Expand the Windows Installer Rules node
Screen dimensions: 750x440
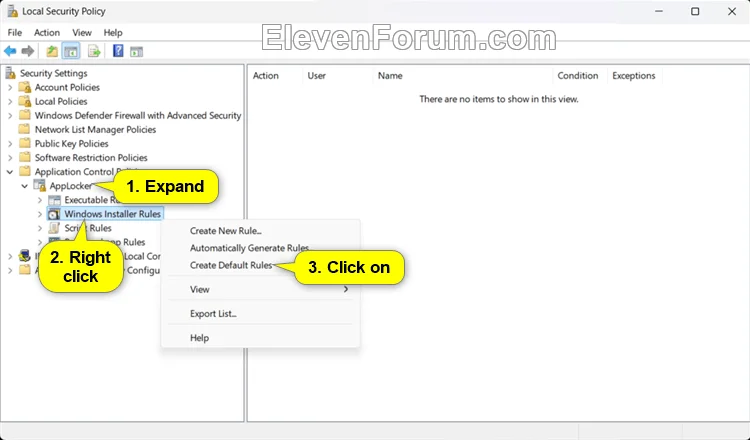tap(40, 214)
